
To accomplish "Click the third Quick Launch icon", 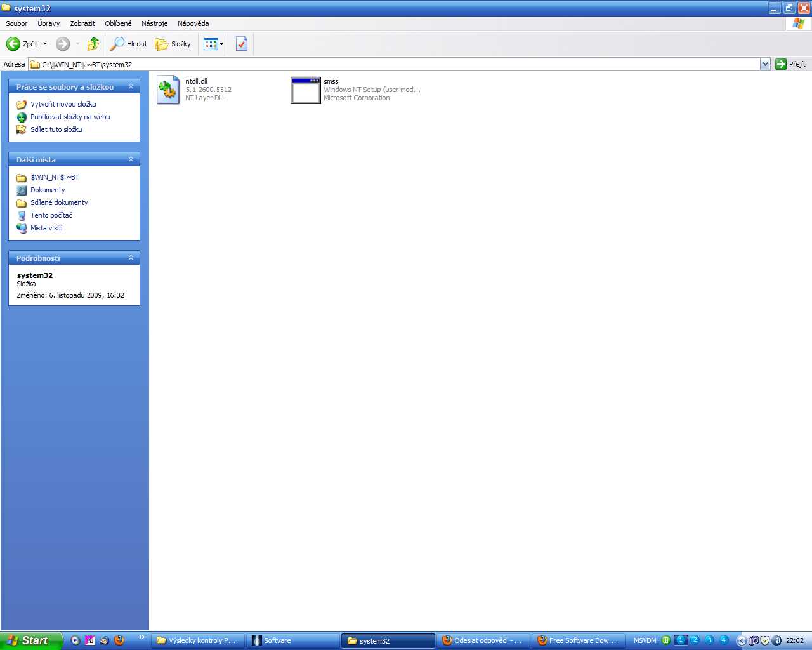I will pyautogui.click(x=105, y=640).
